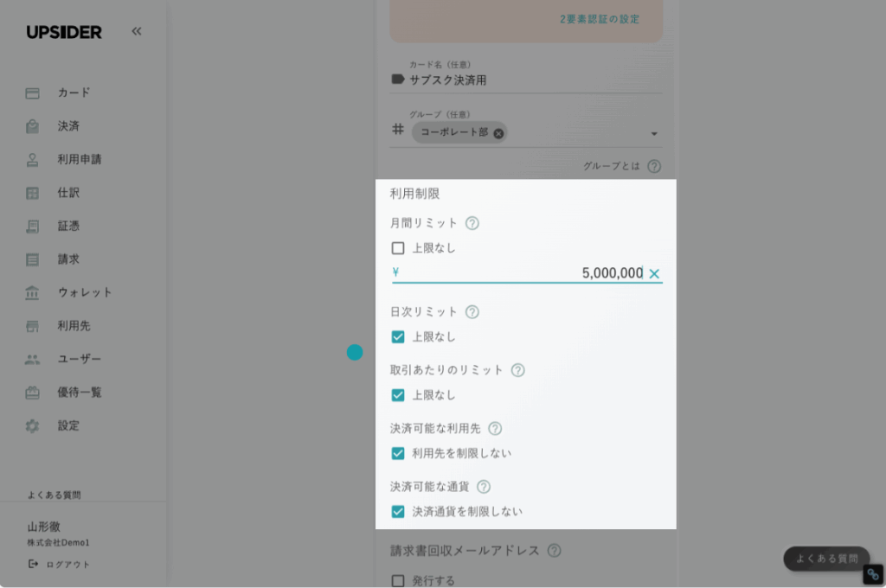Go to ウォレット in the sidebar

(x=85, y=292)
